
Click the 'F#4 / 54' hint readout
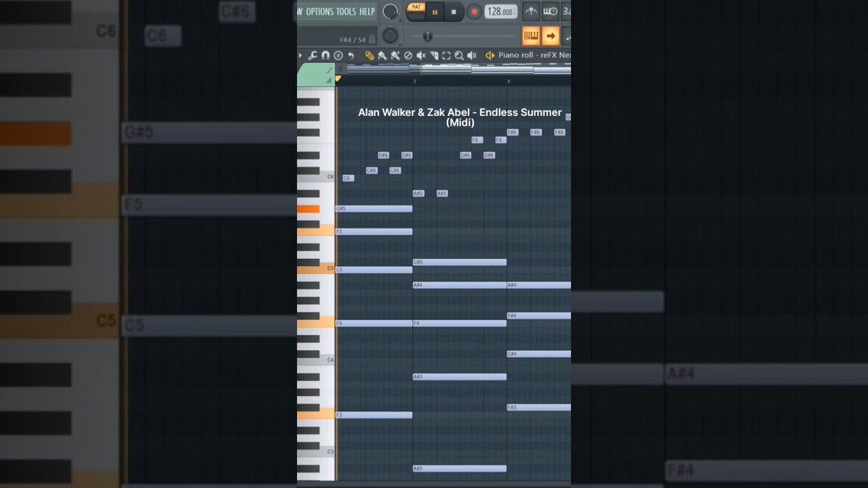point(353,40)
